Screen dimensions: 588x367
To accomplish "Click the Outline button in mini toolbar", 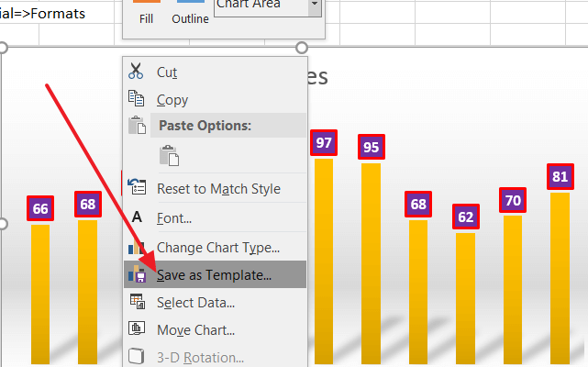I will [191, 12].
